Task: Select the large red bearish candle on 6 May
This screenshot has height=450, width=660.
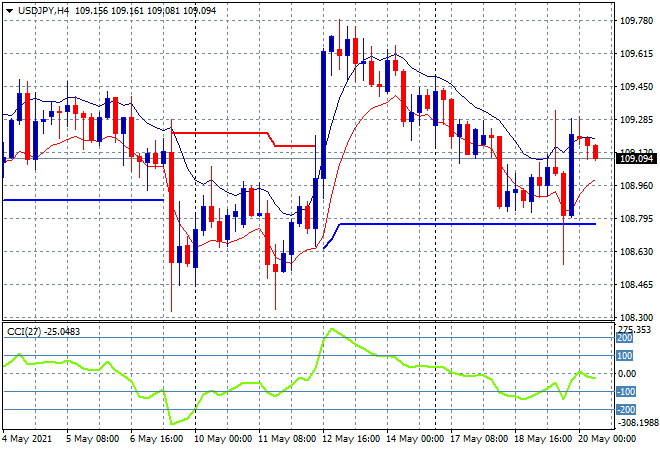Action: [171, 208]
